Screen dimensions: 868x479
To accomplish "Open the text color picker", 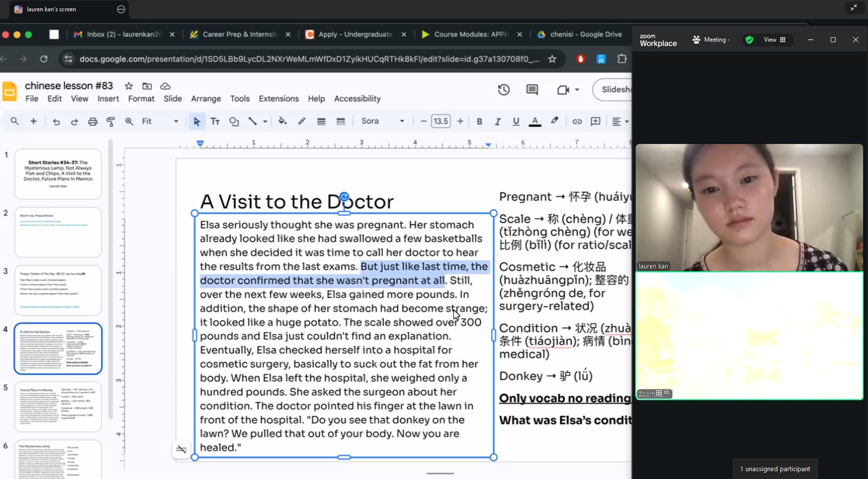I will 535,121.
